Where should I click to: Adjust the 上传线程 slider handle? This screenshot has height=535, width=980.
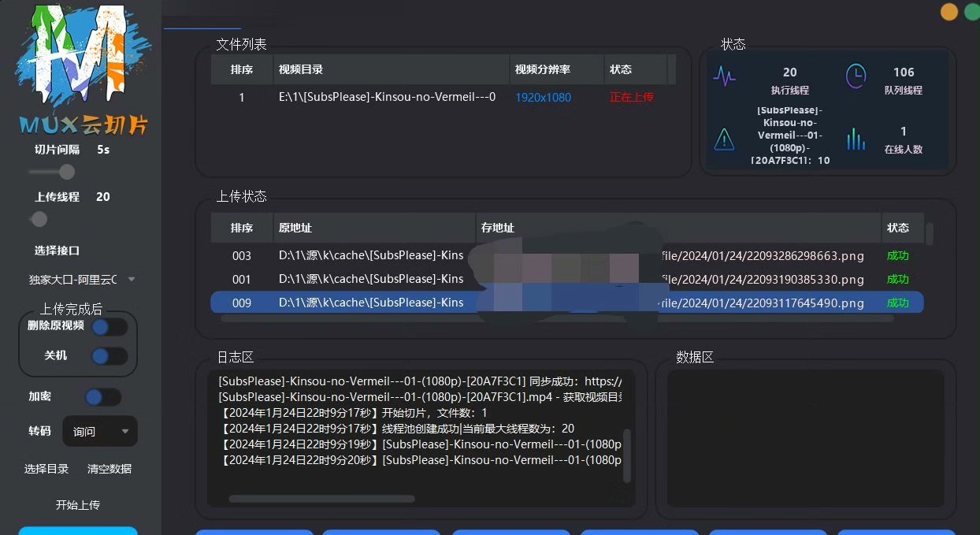pos(39,219)
